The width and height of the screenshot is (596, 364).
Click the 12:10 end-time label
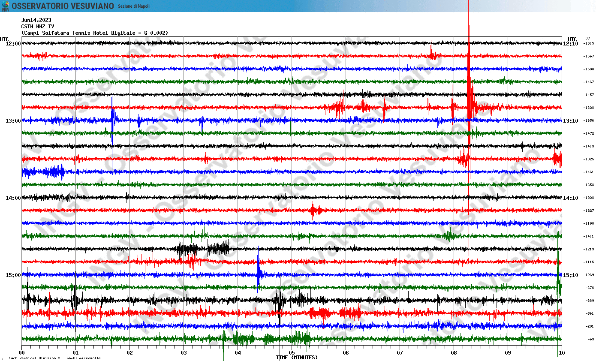point(570,43)
